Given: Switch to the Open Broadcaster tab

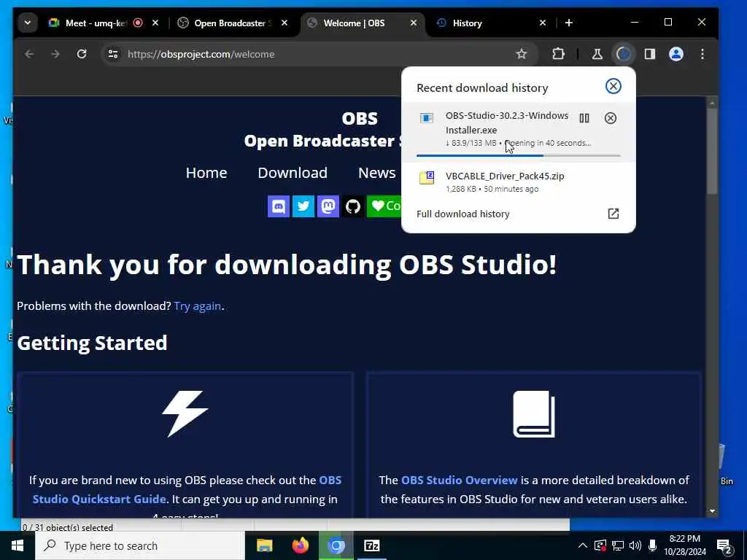Looking at the screenshot, I should 233,23.
